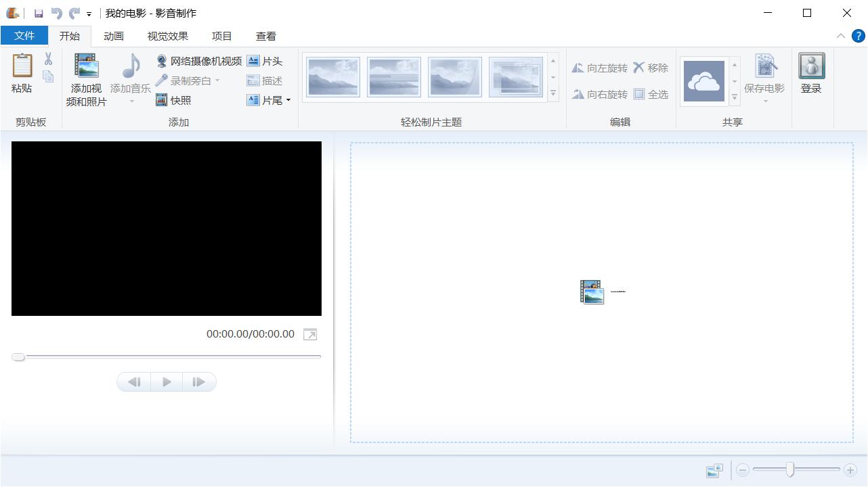Select the Add videos and photos tool
The image size is (868, 487).
point(85,79)
